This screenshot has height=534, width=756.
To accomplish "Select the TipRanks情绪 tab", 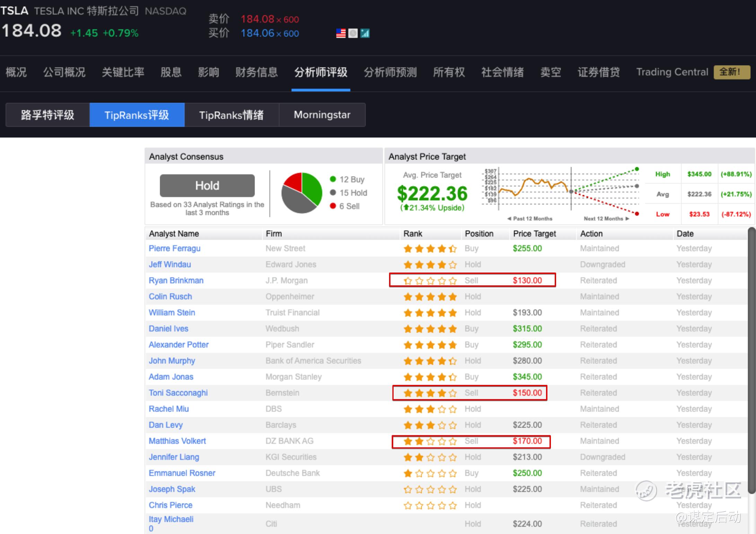I will 231,115.
